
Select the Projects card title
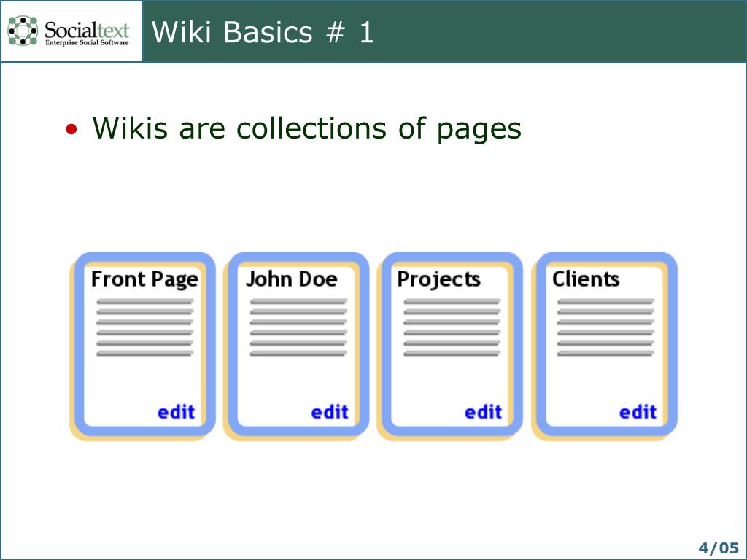[x=438, y=279]
